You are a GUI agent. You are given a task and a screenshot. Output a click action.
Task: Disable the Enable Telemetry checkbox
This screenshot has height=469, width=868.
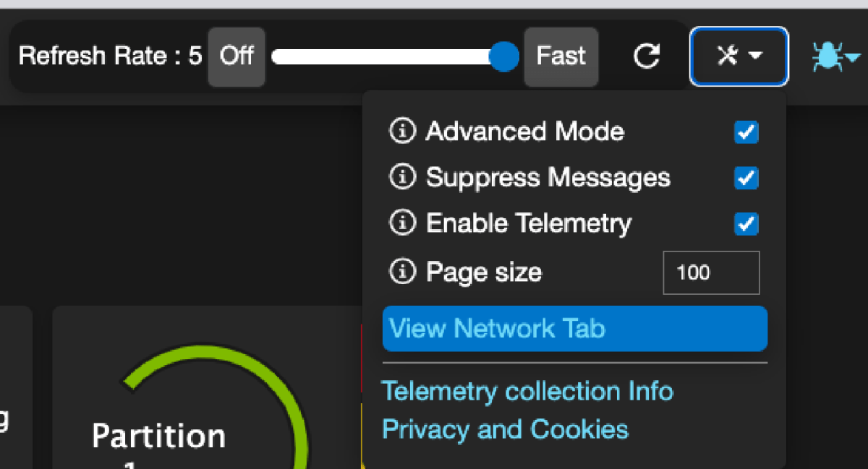tap(746, 224)
